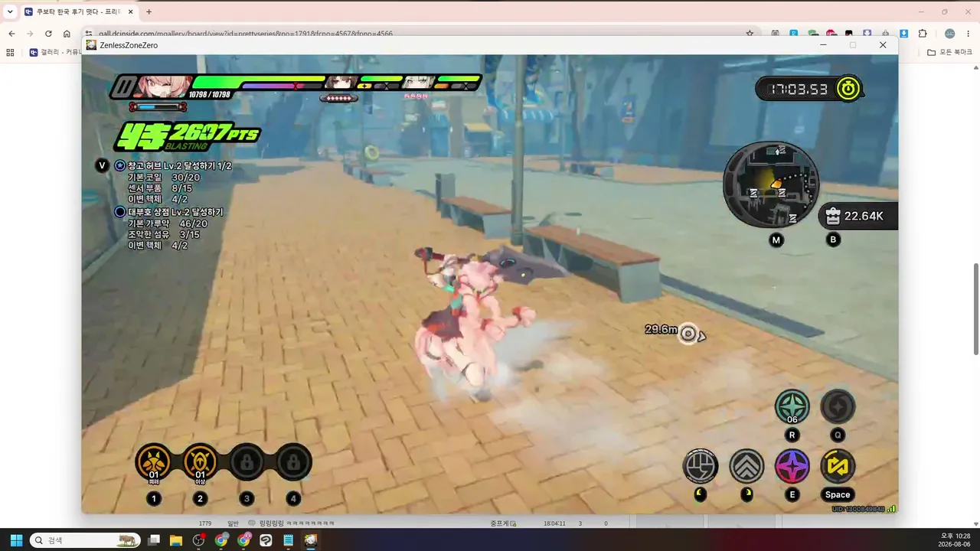Go back in Chrome
The image size is (980, 551).
pos(11,34)
